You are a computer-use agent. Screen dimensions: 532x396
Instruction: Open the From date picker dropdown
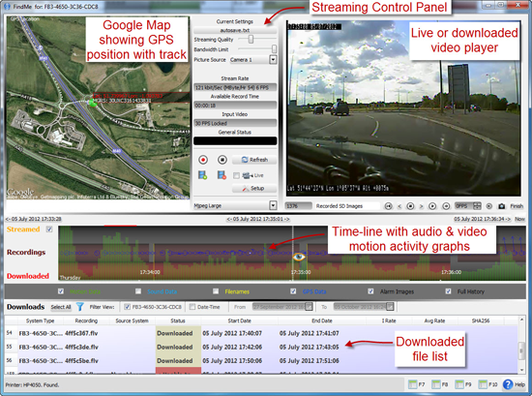309,307
